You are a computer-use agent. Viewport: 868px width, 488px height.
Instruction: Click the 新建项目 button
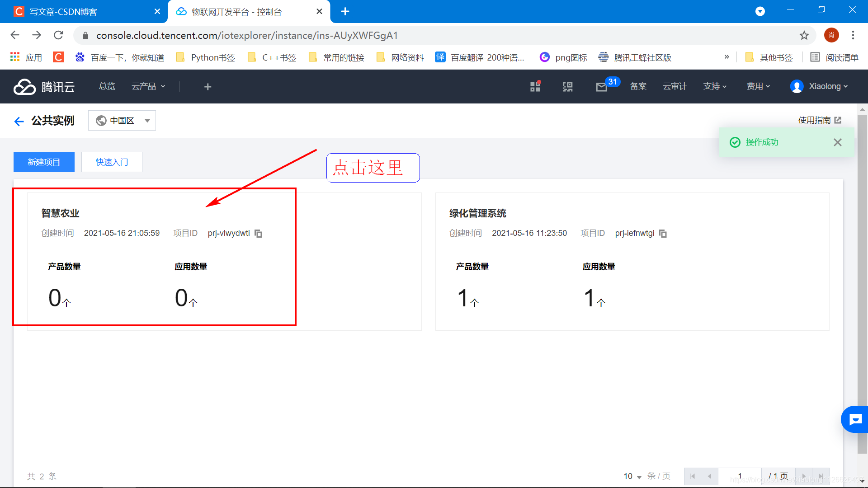click(44, 162)
